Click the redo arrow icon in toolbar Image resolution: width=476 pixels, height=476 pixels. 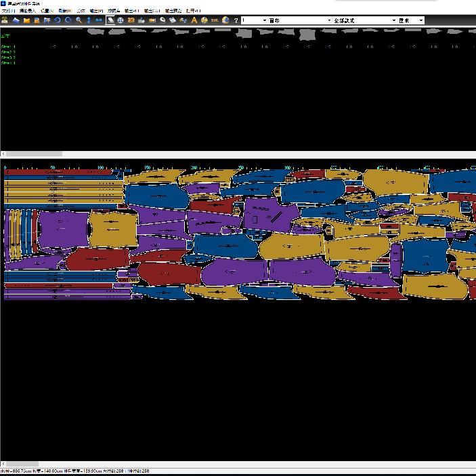coord(68,20)
